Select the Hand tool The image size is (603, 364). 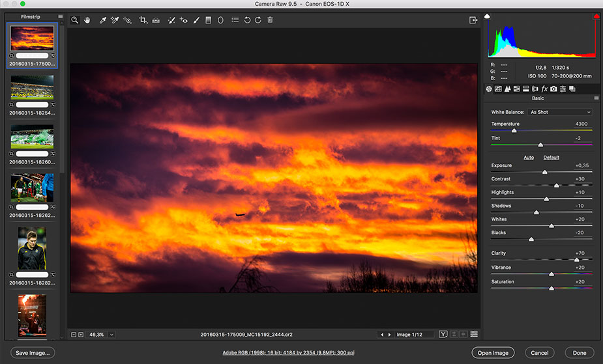(x=88, y=21)
